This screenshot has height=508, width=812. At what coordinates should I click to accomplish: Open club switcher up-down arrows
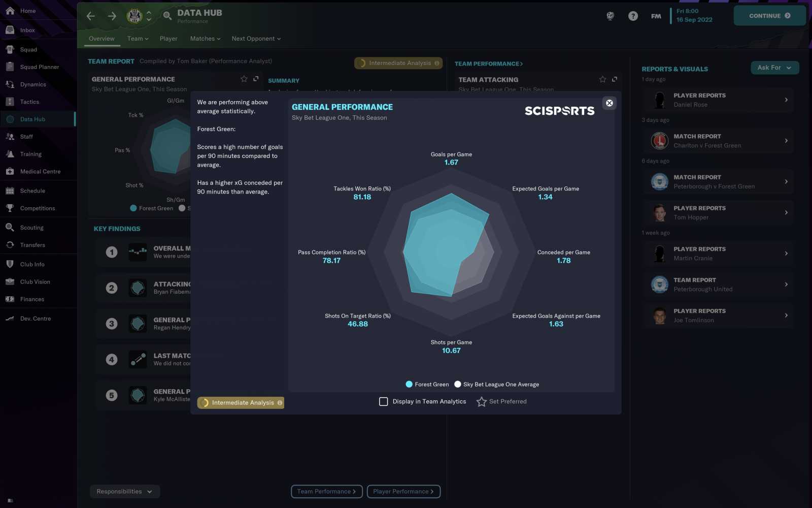(149, 16)
